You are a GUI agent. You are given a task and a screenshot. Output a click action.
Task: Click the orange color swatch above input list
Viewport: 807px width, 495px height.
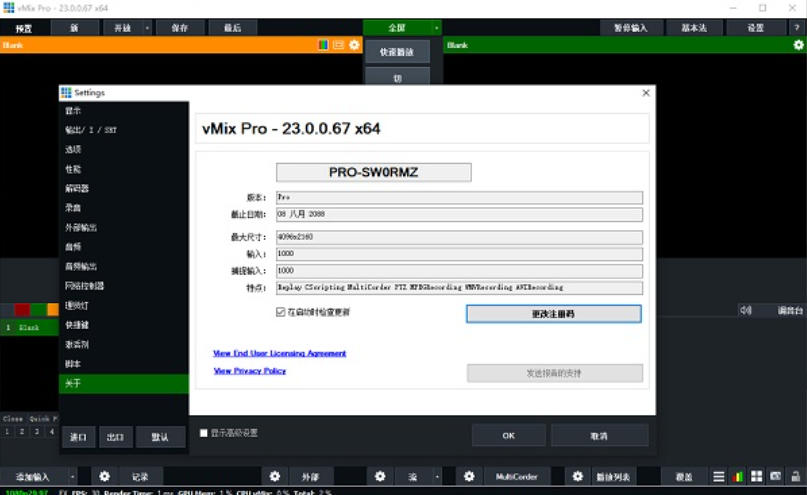pos(53,310)
